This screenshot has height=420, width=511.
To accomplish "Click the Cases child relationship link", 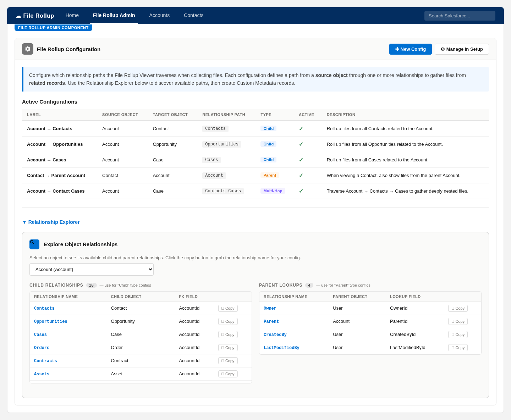I will [40, 335].
